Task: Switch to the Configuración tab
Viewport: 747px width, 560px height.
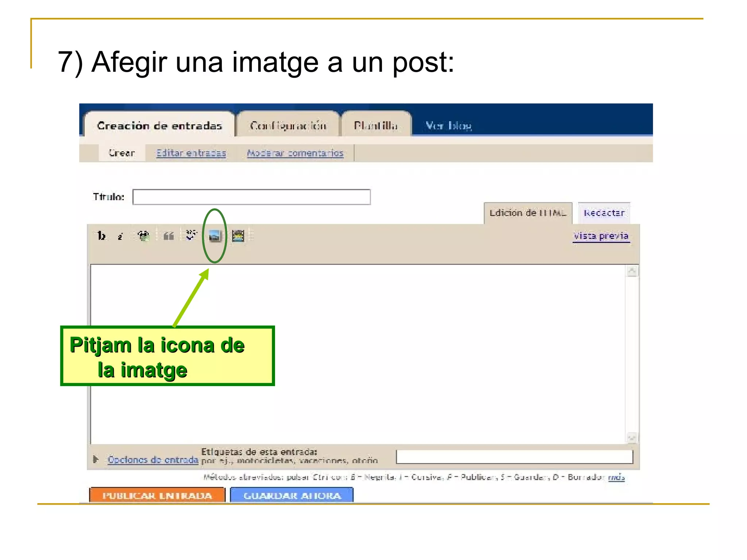Action: (288, 125)
